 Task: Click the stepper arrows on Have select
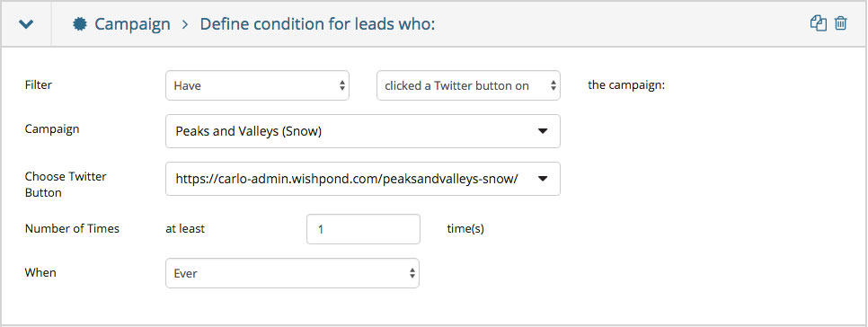(x=342, y=85)
